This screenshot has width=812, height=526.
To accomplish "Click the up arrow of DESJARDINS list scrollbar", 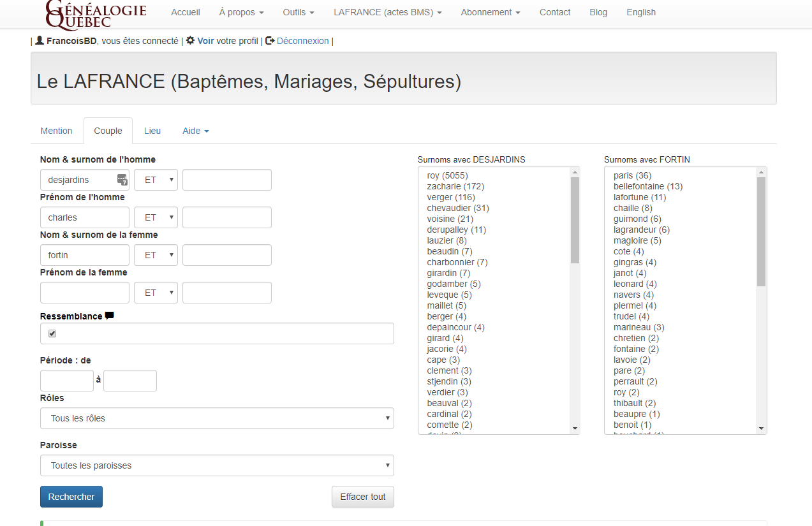I will click(x=575, y=172).
